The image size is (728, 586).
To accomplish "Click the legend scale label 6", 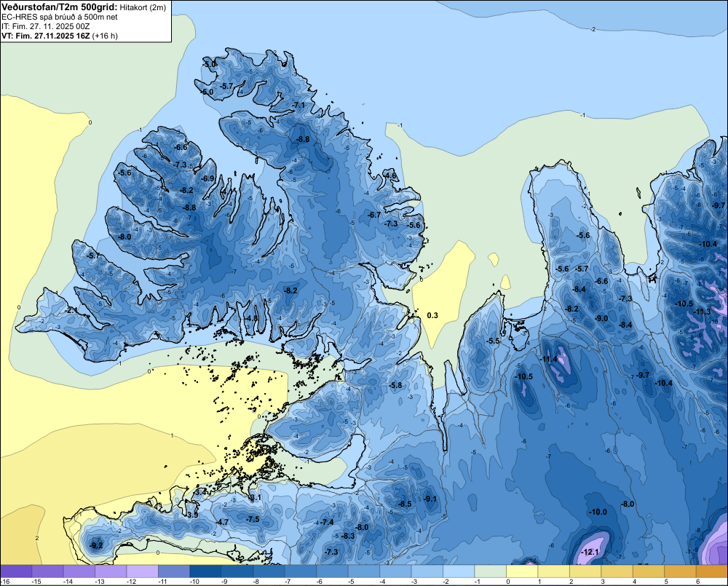I will tap(698, 582).
